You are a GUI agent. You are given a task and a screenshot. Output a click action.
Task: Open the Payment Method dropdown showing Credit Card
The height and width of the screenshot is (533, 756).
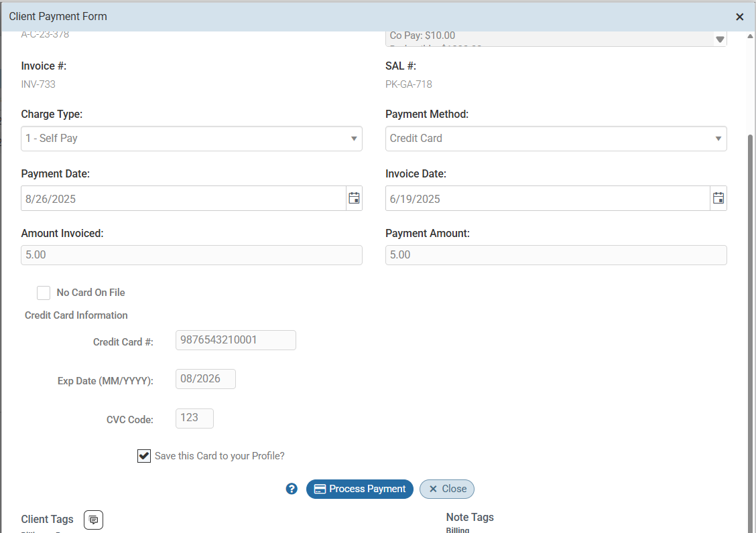coord(556,139)
